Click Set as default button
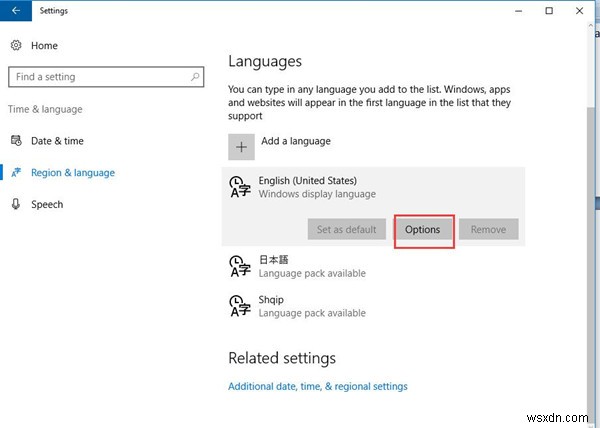 coord(347,229)
